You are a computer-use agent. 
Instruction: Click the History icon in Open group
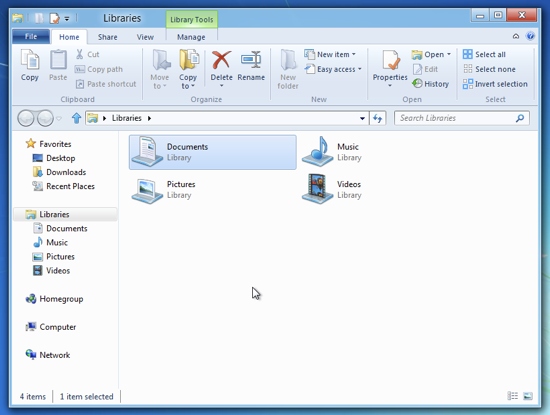[417, 83]
